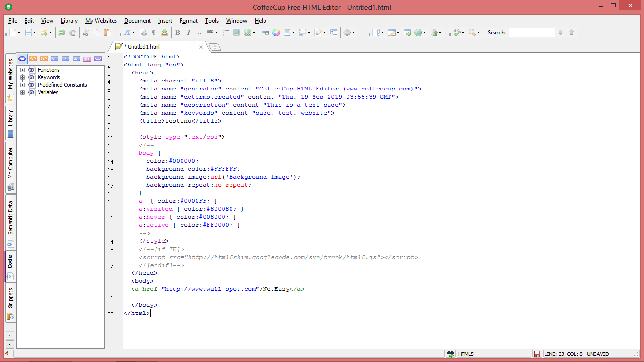Click the globe browser preview icon

tap(418, 33)
